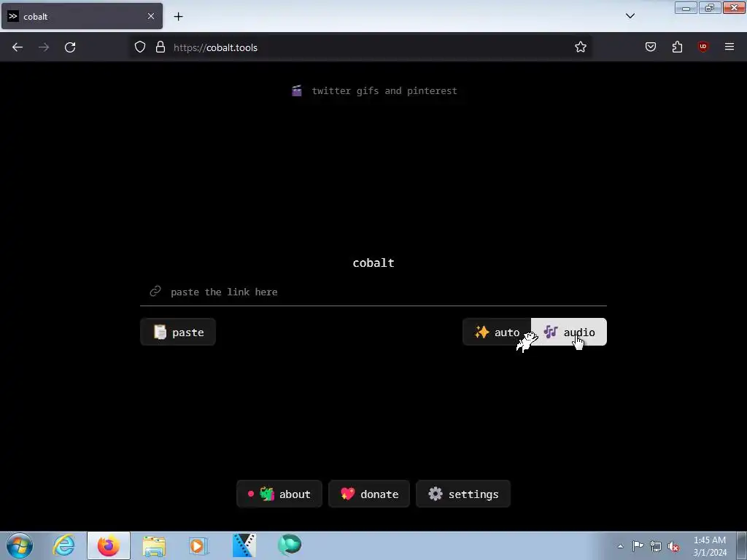Image resolution: width=747 pixels, height=560 pixels.
Task: Open the Pocket save icon
Action: pos(650,47)
